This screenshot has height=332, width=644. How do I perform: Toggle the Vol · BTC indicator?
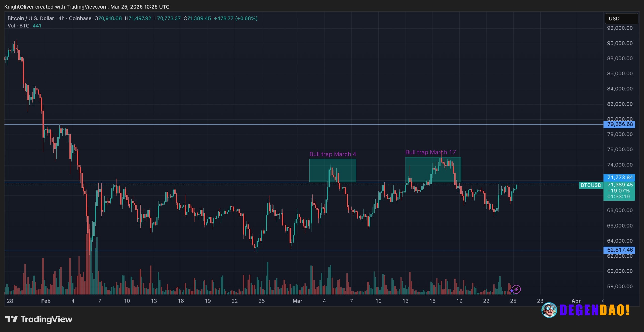(19, 25)
